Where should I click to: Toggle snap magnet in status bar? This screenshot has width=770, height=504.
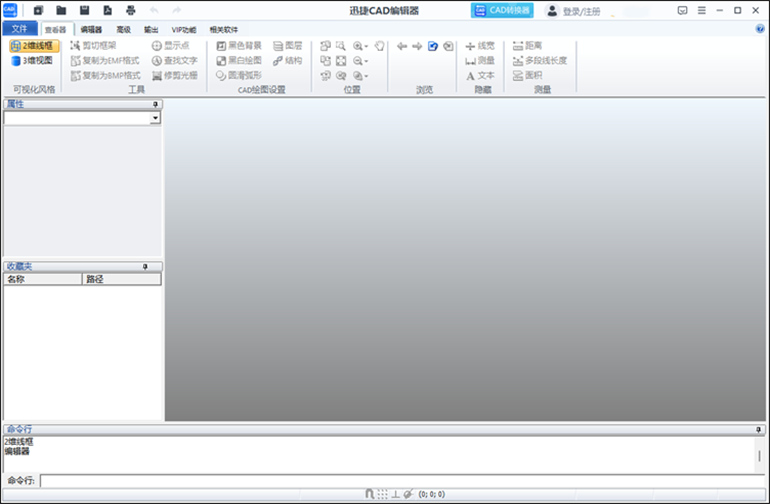click(369, 494)
